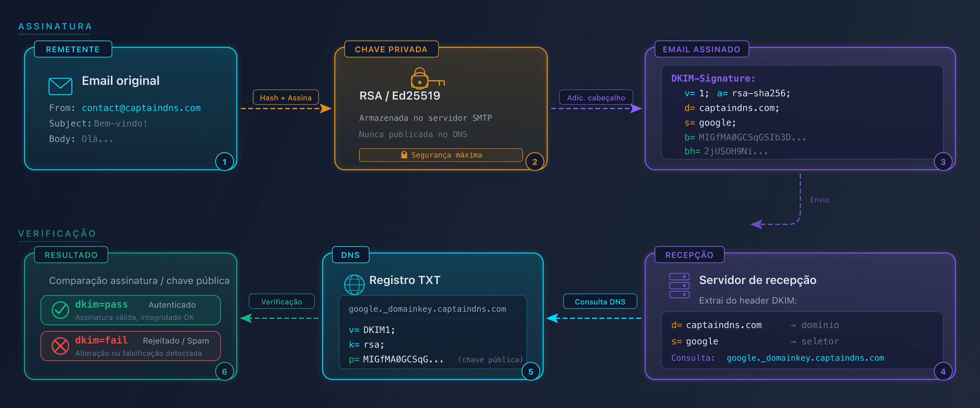Expand the Adic. cabeçalho step label
The image size is (980, 408).
[x=596, y=97]
